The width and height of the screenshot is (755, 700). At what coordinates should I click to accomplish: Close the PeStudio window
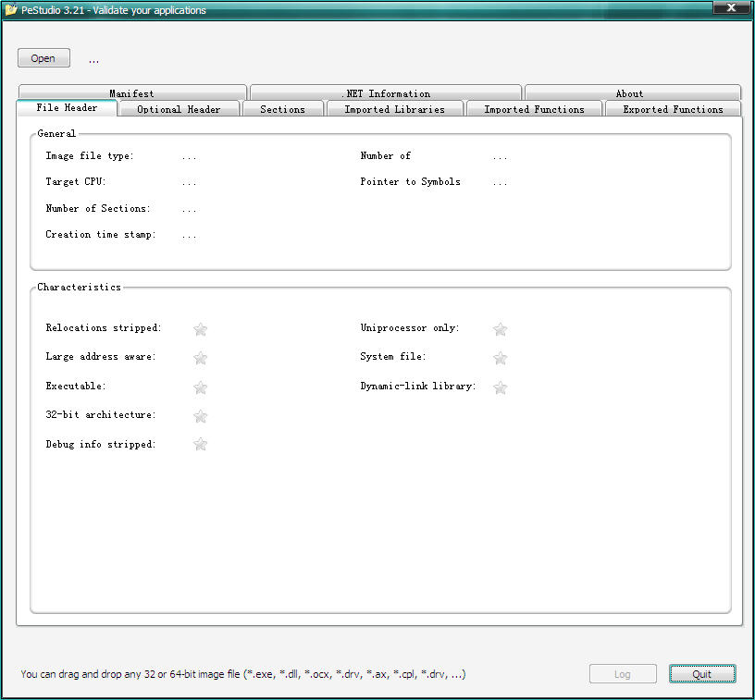click(731, 7)
